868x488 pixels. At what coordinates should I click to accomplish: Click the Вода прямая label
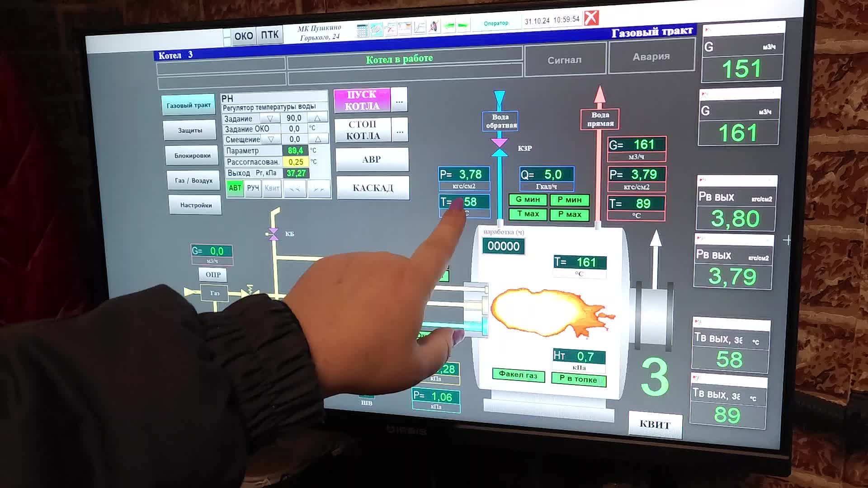pyautogui.click(x=600, y=119)
